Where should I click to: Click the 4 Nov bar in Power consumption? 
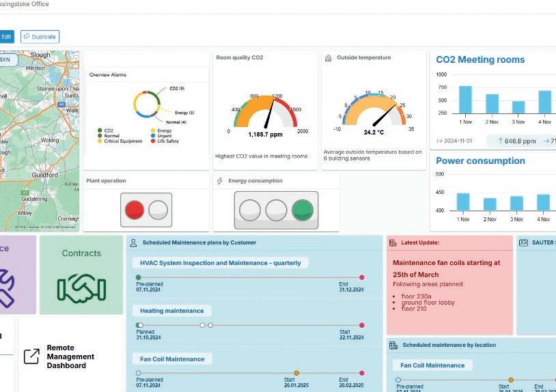point(543,203)
